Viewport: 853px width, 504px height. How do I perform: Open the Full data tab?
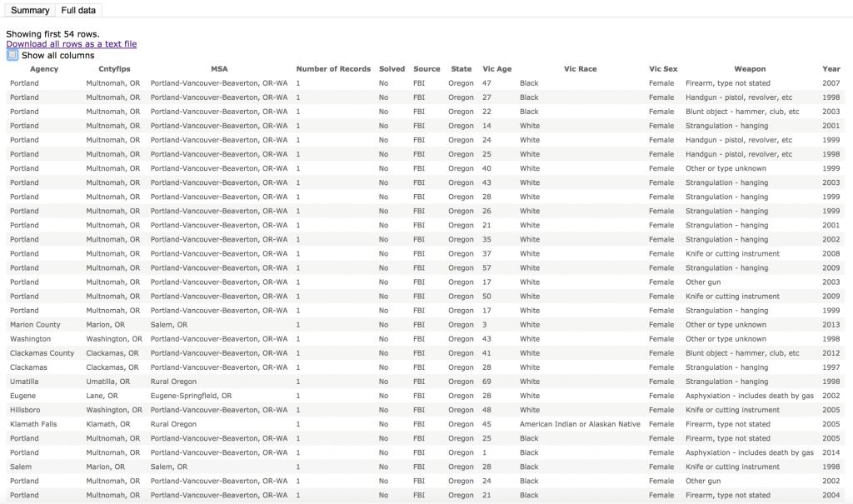click(x=78, y=10)
